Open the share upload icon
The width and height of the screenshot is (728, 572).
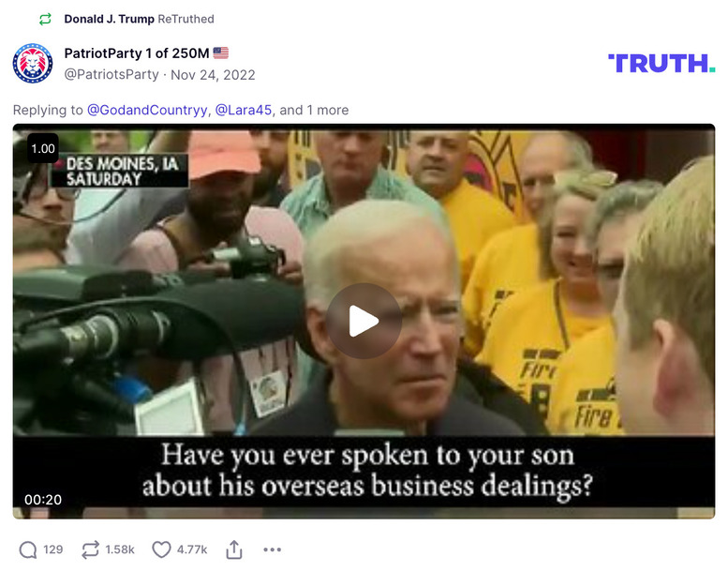234,549
